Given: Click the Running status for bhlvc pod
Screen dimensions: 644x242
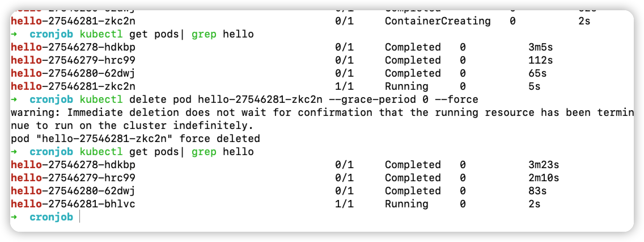Looking at the screenshot, I should coord(406,204).
